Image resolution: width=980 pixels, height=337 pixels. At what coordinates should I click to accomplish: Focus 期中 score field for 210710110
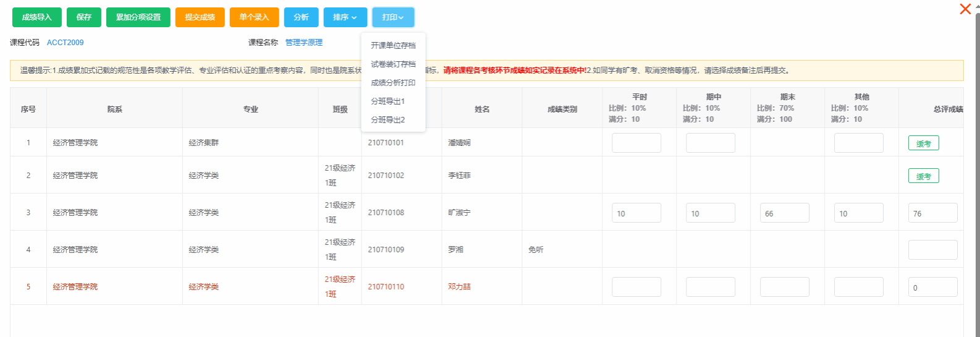(x=711, y=287)
